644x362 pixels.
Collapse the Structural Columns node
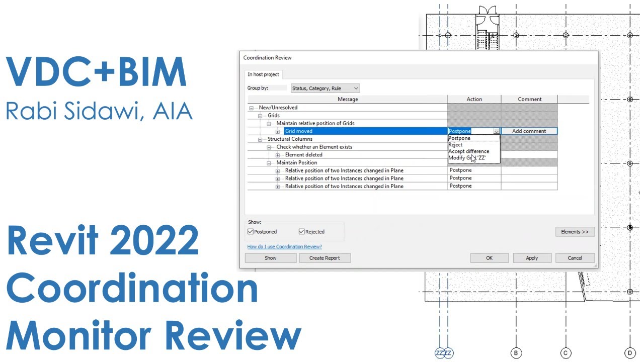(260, 139)
